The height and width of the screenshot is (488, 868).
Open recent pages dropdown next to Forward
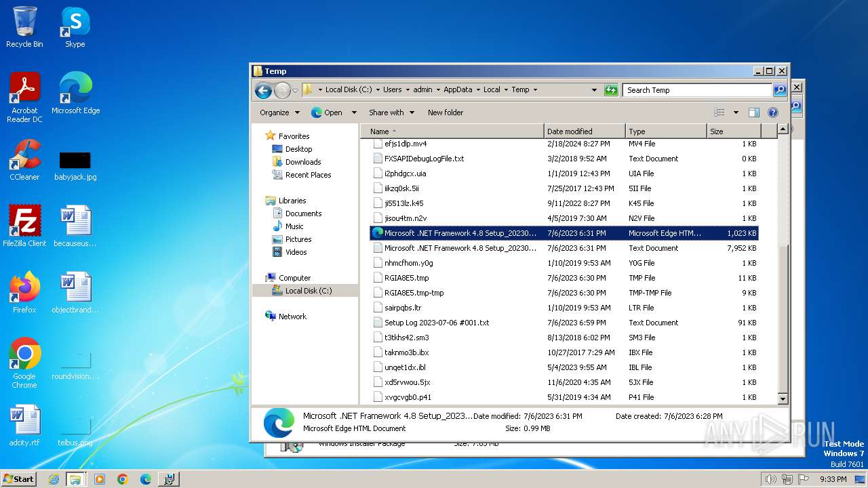295,90
